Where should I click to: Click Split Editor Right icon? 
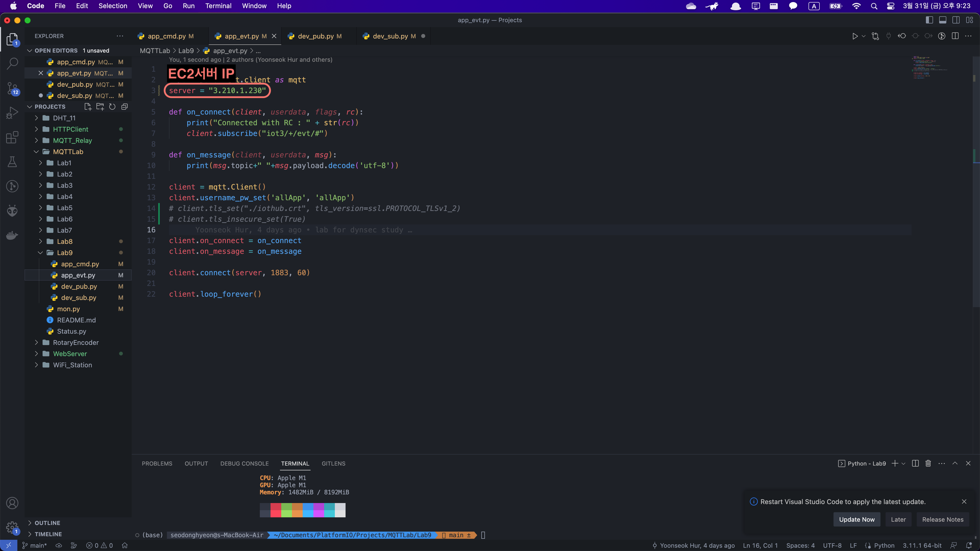click(x=955, y=36)
